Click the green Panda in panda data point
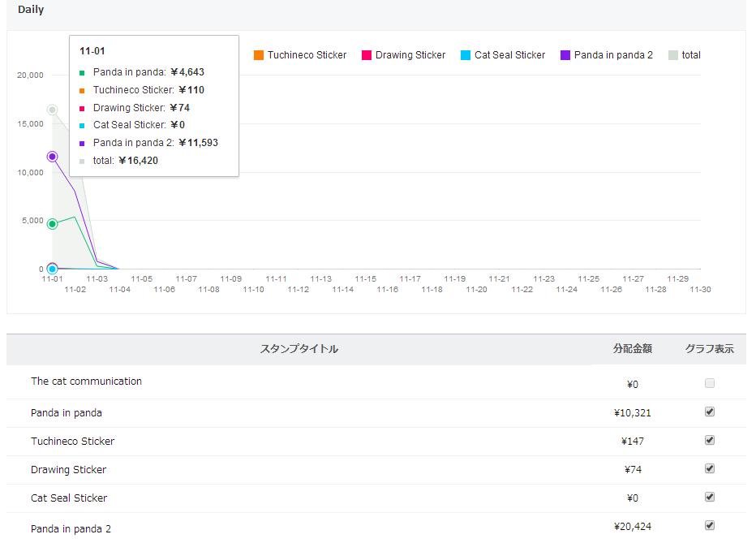Image resolution: width=756 pixels, height=543 pixels. point(52,224)
